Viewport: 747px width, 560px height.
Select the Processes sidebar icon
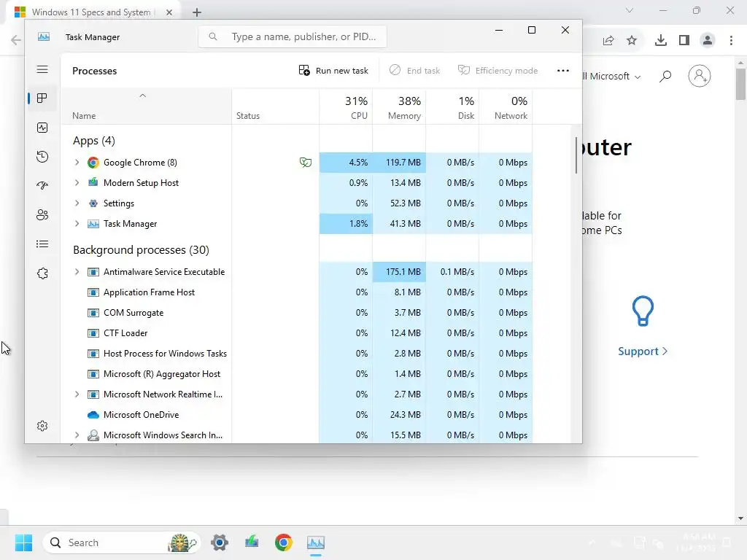pyautogui.click(x=42, y=98)
